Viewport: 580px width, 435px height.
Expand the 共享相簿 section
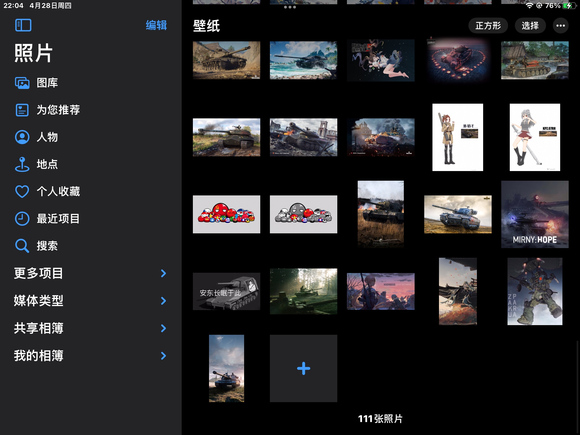(x=91, y=328)
